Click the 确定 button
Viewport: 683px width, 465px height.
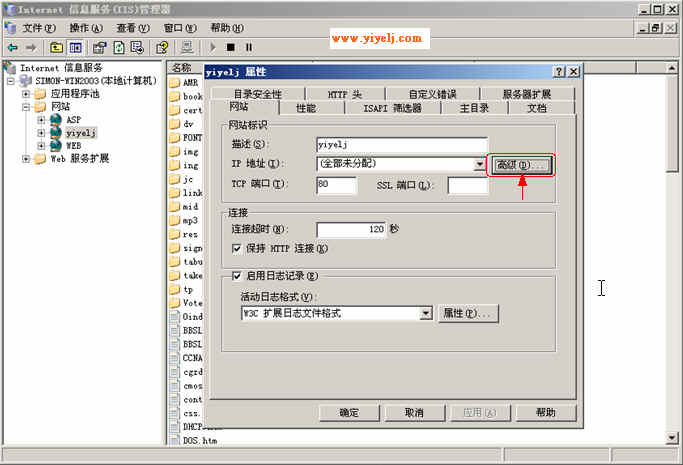click(349, 413)
